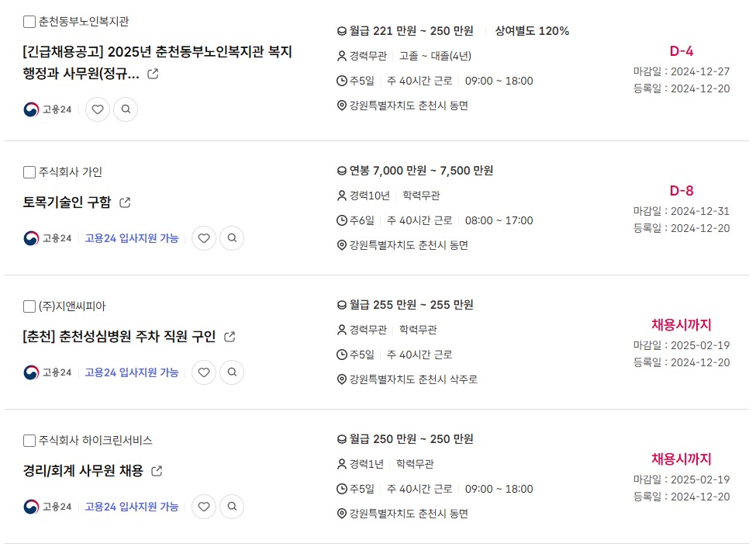Screen dimensions: 756x547
Task: Open the 춘천성심병원 주차 직원 구인 title link
Action: coord(119,337)
